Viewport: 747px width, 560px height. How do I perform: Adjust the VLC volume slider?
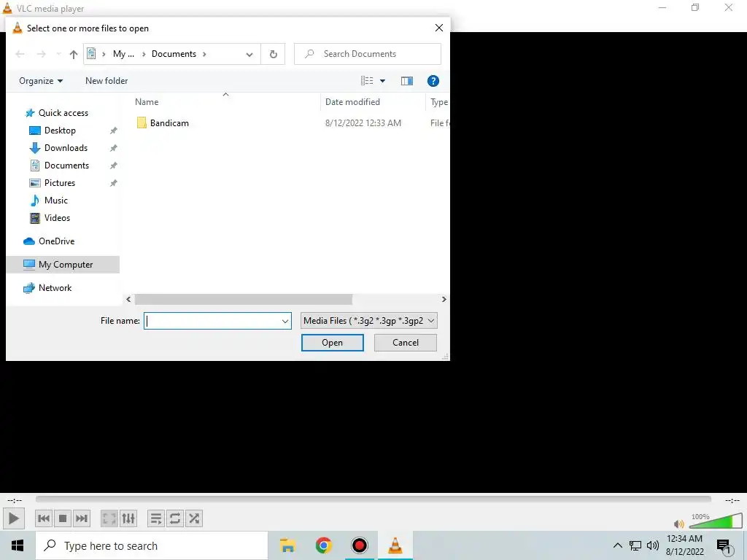pos(716,521)
